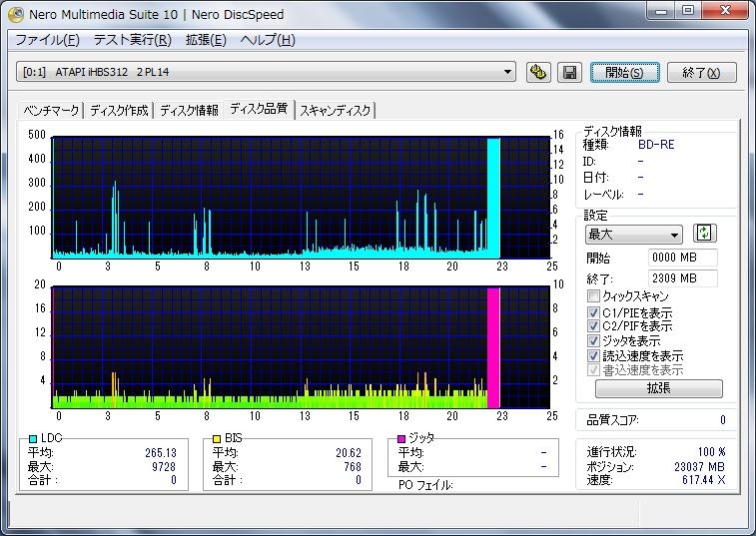
Task: Click the 拡張 button in settings
Action: (658, 388)
